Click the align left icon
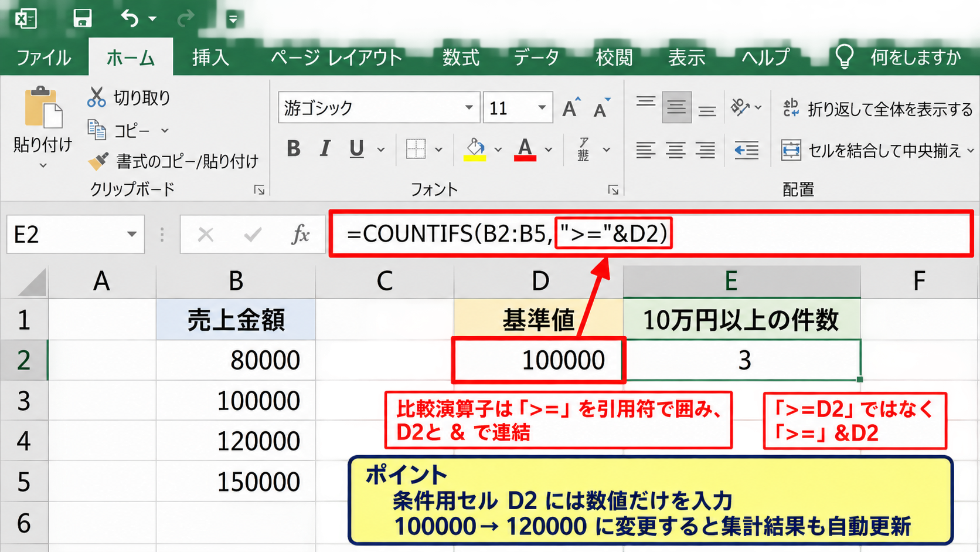Image resolution: width=980 pixels, height=552 pixels. tap(645, 150)
